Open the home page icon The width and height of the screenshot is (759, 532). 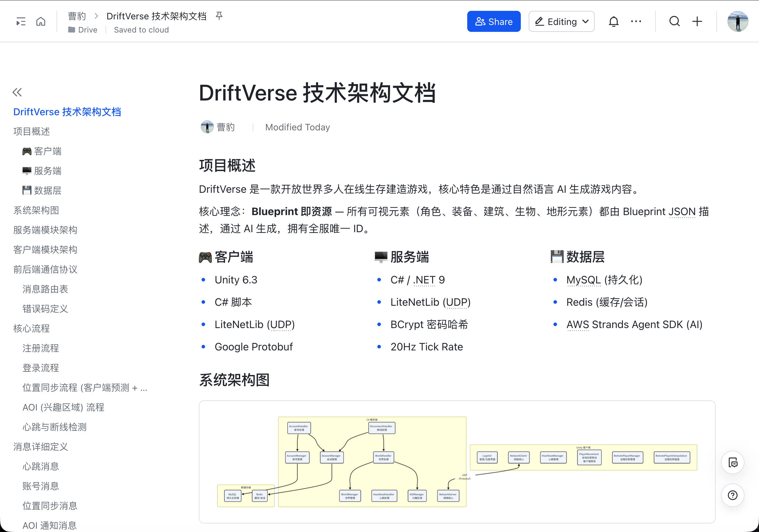point(41,21)
